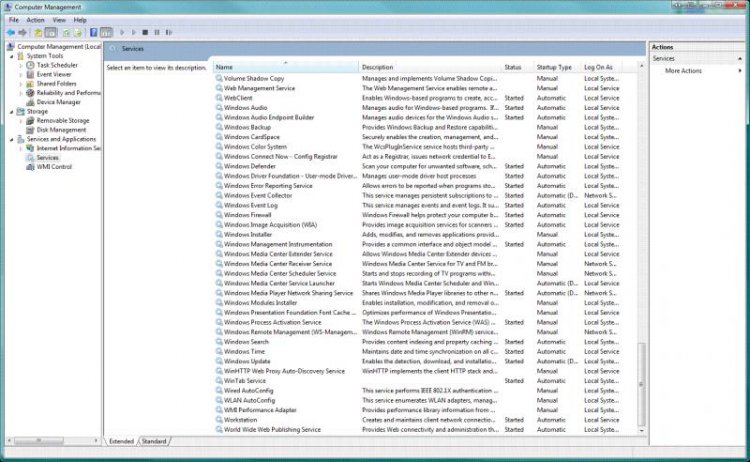Open More Actions in the Actions pane
Image resolution: width=750 pixels, height=462 pixels.
[683, 71]
